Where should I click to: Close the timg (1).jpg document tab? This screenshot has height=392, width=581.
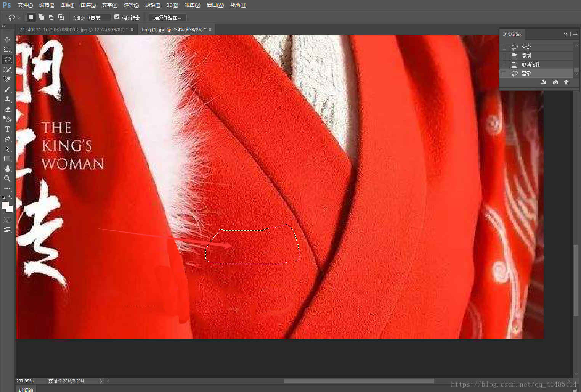tap(210, 29)
